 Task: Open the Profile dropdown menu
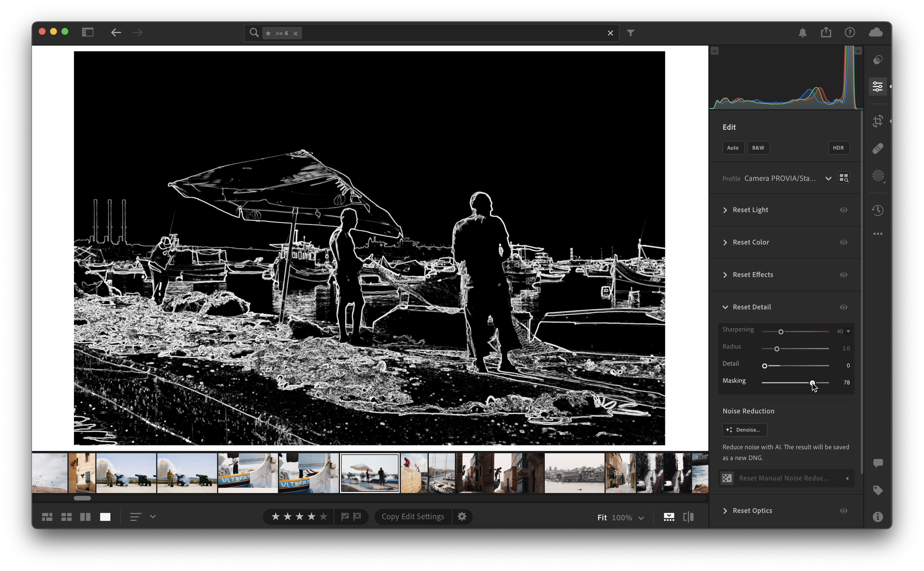click(x=828, y=179)
